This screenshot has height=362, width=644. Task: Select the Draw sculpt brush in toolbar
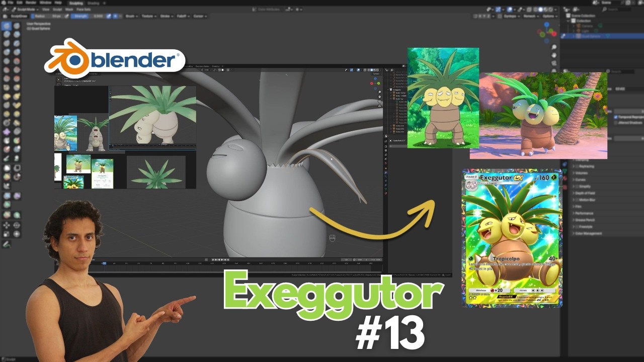pyautogui.click(x=7, y=25)
